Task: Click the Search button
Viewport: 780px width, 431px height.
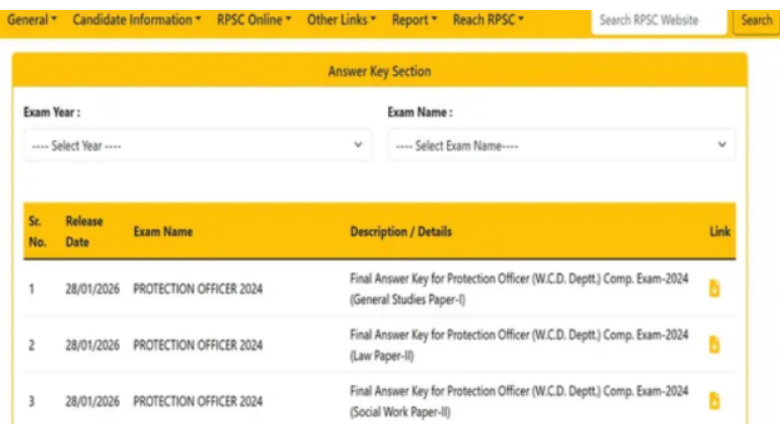Action: coord(756,20)
